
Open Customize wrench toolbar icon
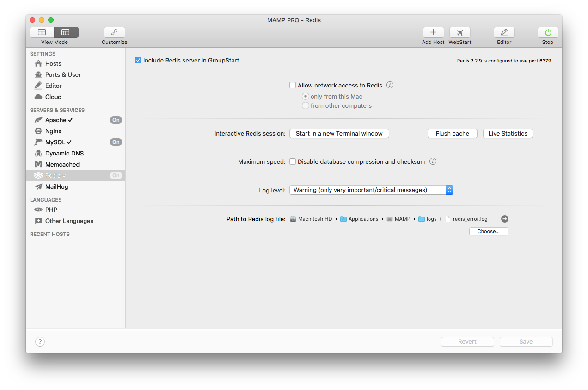(114, 32)
